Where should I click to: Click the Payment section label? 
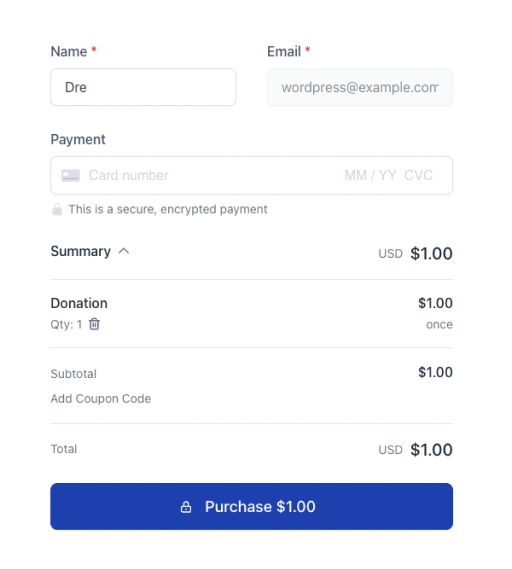(x=78, y=140)
